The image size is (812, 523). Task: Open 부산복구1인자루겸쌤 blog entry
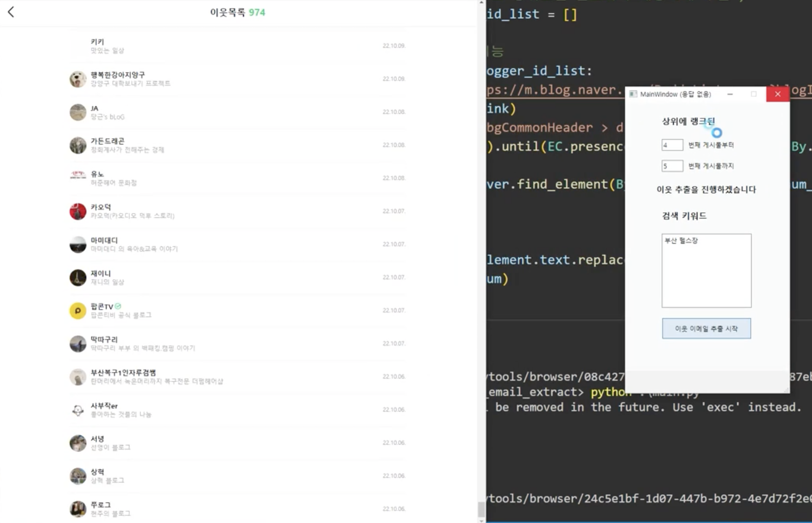pyautogui.click(x=123, y=372)
